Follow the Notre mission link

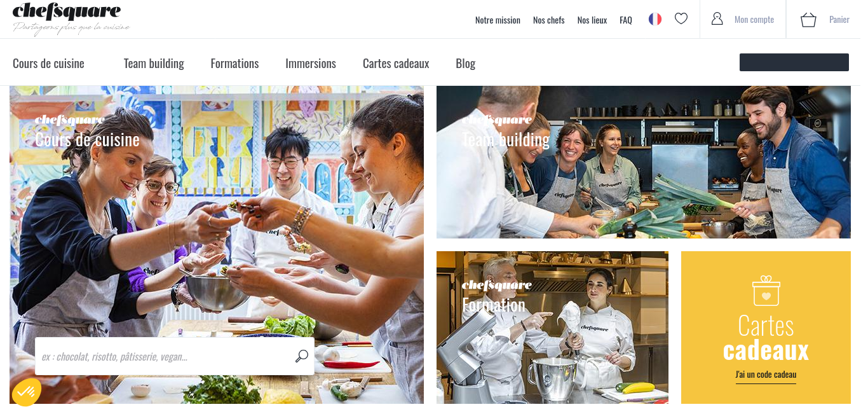point(498,20)
